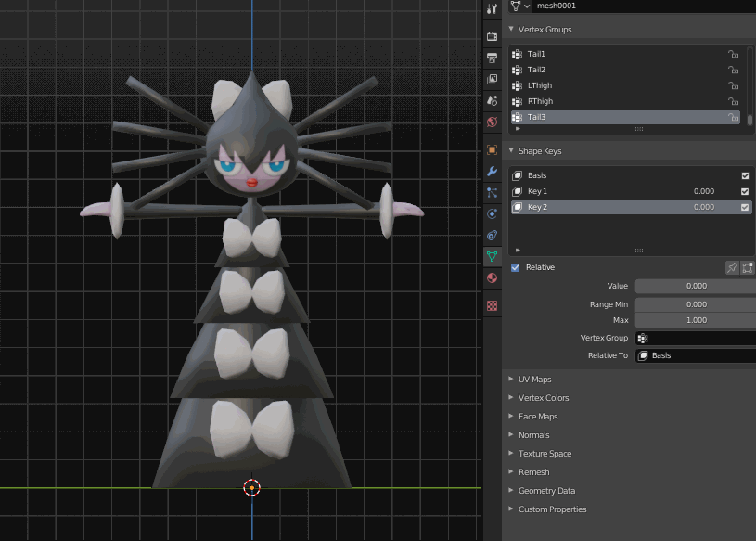Click the shape key Value slider

pyautogui.click(x=696, y=286)
